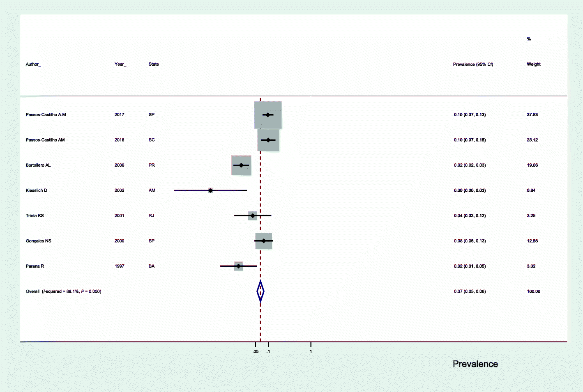Screen dimensions: 583x392
Task: Click weight value '3.32'
Action: [531, 266]
